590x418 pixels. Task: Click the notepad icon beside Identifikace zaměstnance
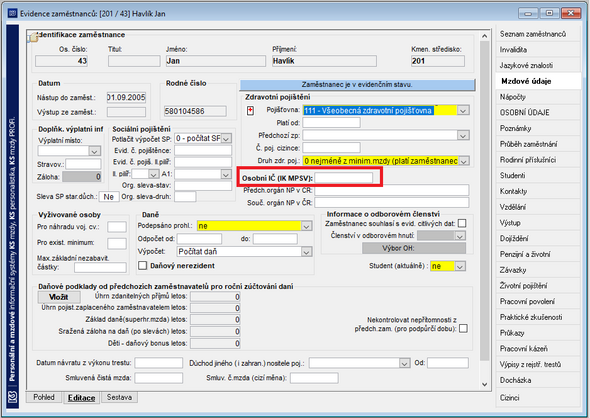pyautogui.click(x=33, y=37)
